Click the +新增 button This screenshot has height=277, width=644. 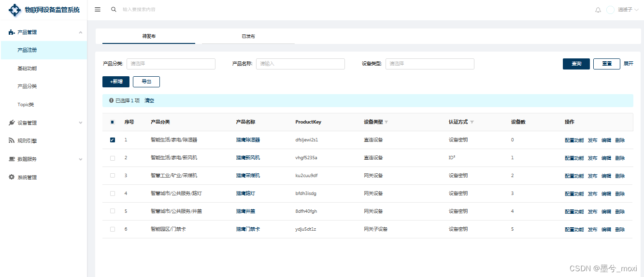tap(116, 82)
